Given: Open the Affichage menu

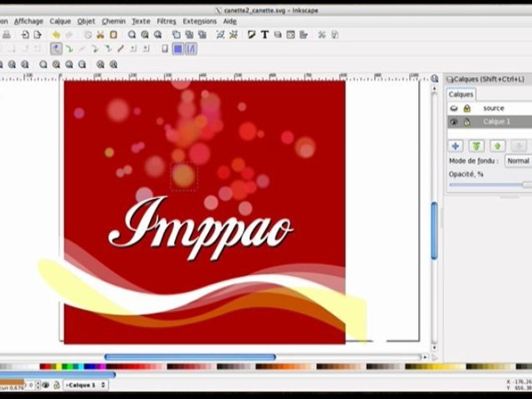Looking at the screenshot, I should 29,22.
